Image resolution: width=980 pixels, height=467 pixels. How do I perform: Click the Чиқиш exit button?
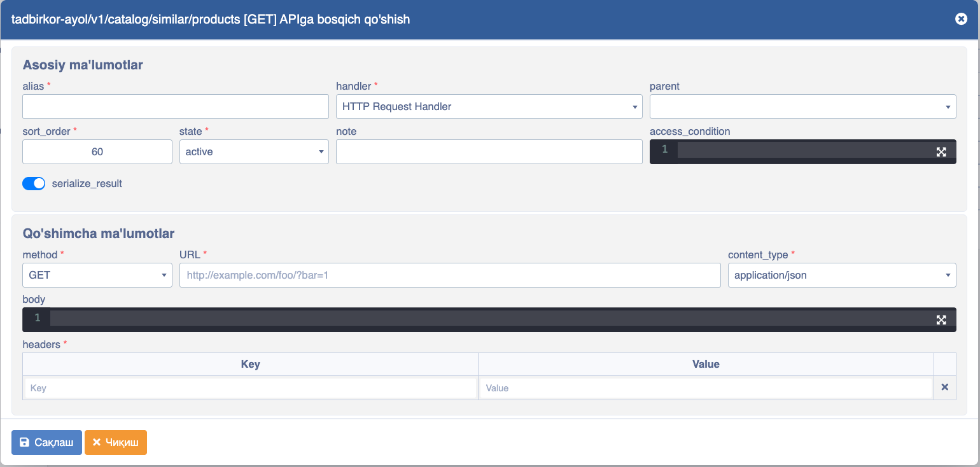(116, 442)
